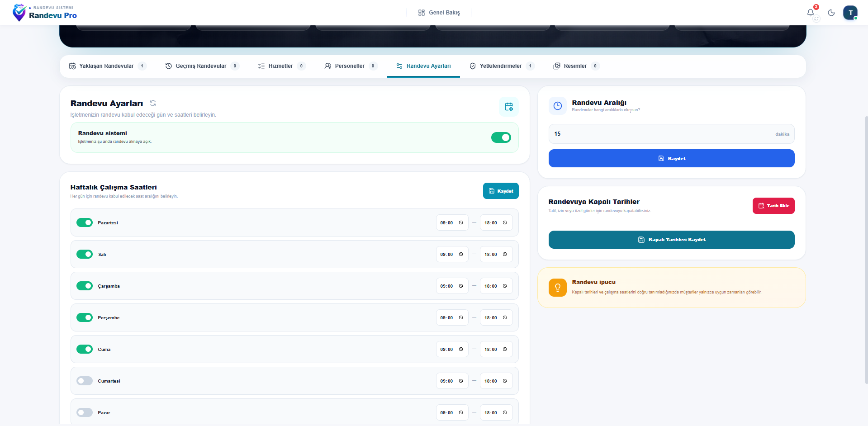Switch to the Hizmetler tab
Screen dimensions: 868x426
tap(281, 66)
